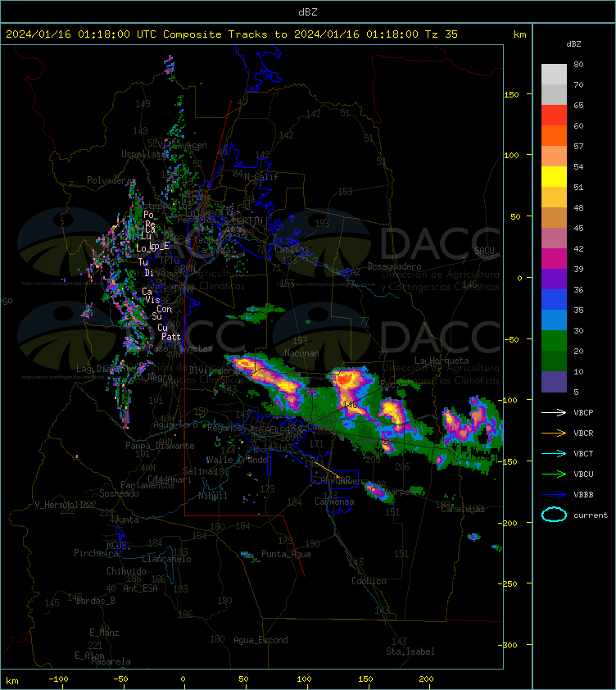The height and width of the screenshot is (690, 616).
Task: Select the slate 5-10 dBZ legend swatch
Action: coord(554,382)
